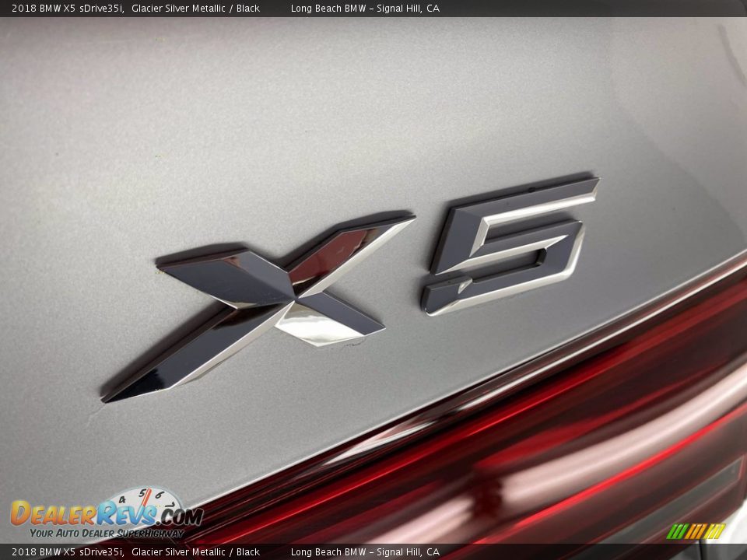The width and height of the screenshot is (747, 560).
Task: Click top caption 'Glacier Silver Metallic / Black'
Action: (195, 8)
